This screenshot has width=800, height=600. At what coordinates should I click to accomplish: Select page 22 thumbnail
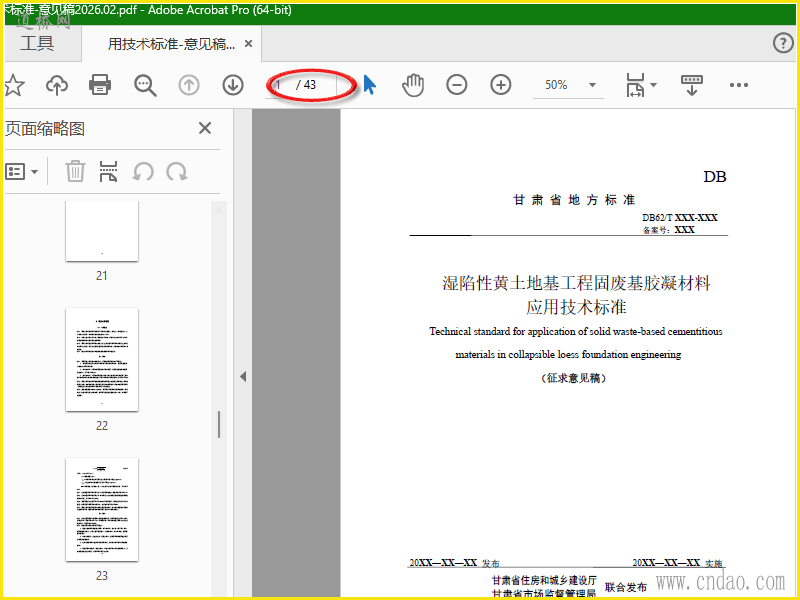pyautogui.click(x=102, y=360)
